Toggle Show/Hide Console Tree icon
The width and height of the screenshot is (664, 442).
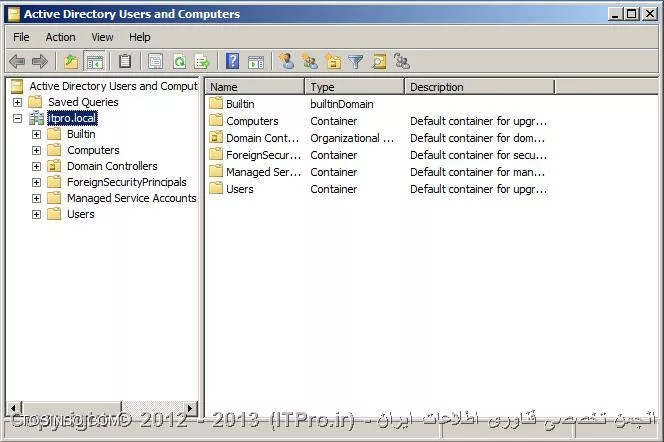pyautogui.click(x=94, y=62)
